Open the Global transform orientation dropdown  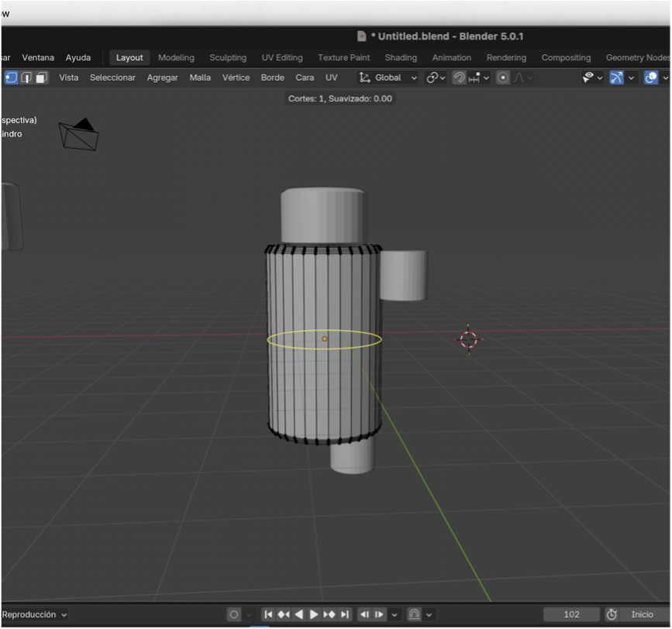tap(388, 77)
